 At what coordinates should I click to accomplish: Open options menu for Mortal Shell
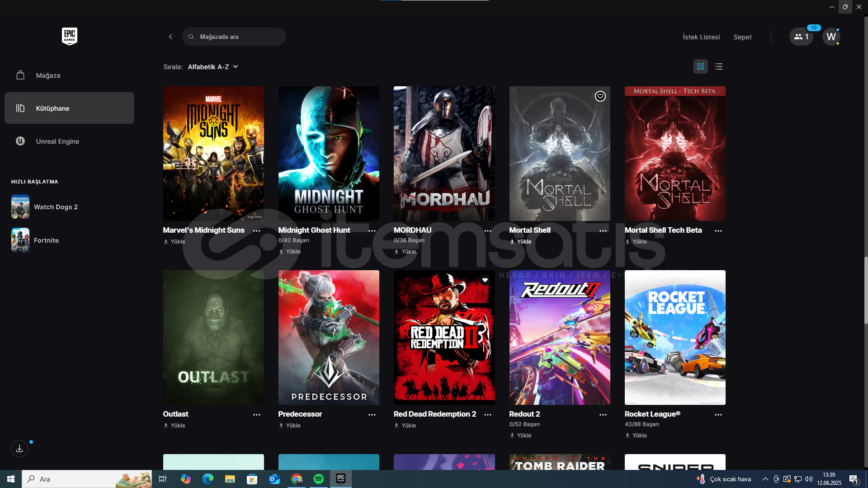(x=603, y=230)
